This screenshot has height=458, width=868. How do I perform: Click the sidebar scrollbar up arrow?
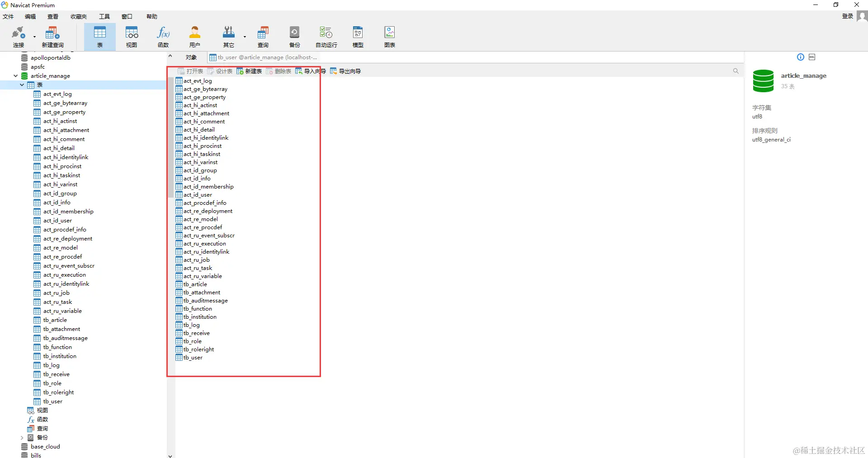[170, 56]
